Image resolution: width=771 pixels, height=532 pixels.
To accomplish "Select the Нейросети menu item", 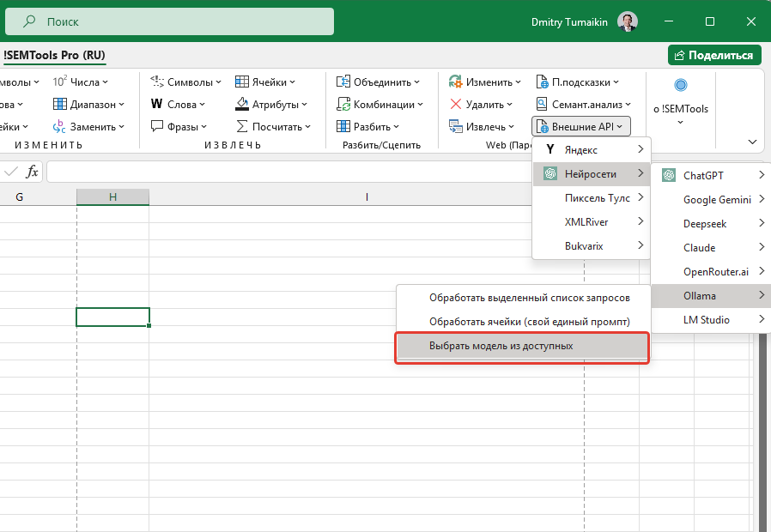I will coord(592,173).
